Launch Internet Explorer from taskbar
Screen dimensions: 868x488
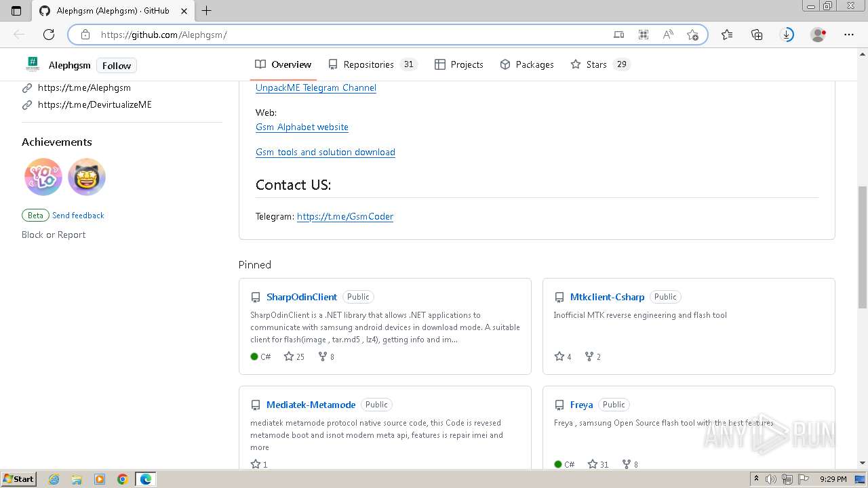tap(54, 479)
